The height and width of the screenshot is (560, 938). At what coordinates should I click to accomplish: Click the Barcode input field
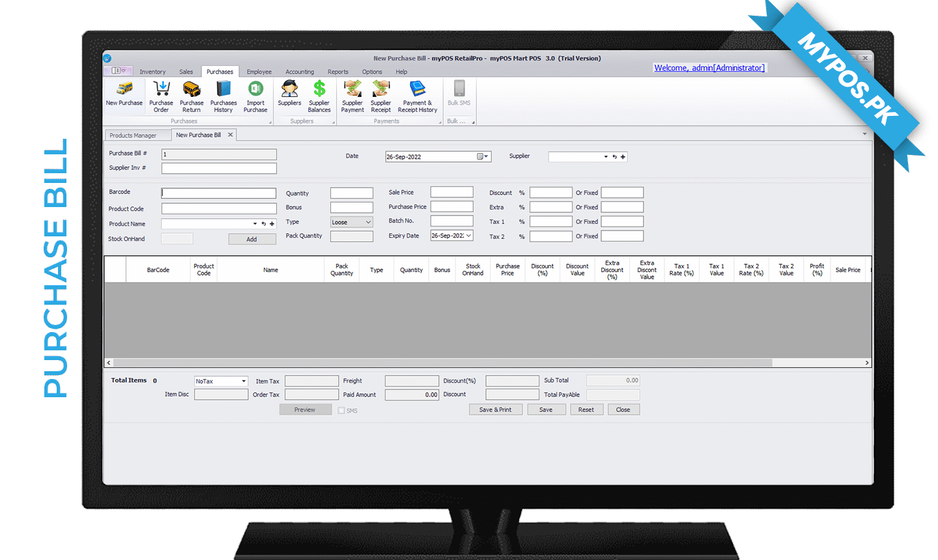click(x=219, y=193)
